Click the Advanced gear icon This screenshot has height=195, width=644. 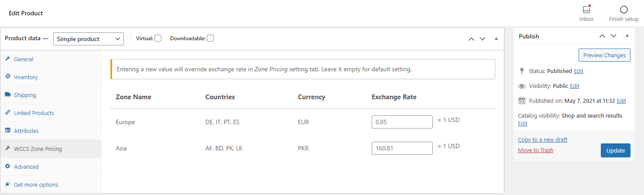click(8, 166)
